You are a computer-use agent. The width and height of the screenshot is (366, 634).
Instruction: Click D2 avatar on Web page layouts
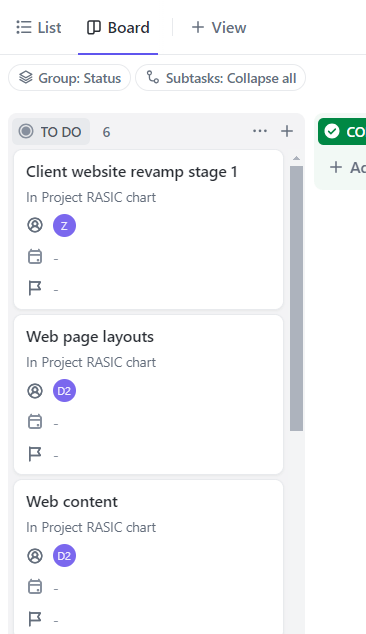coord(64,391)
